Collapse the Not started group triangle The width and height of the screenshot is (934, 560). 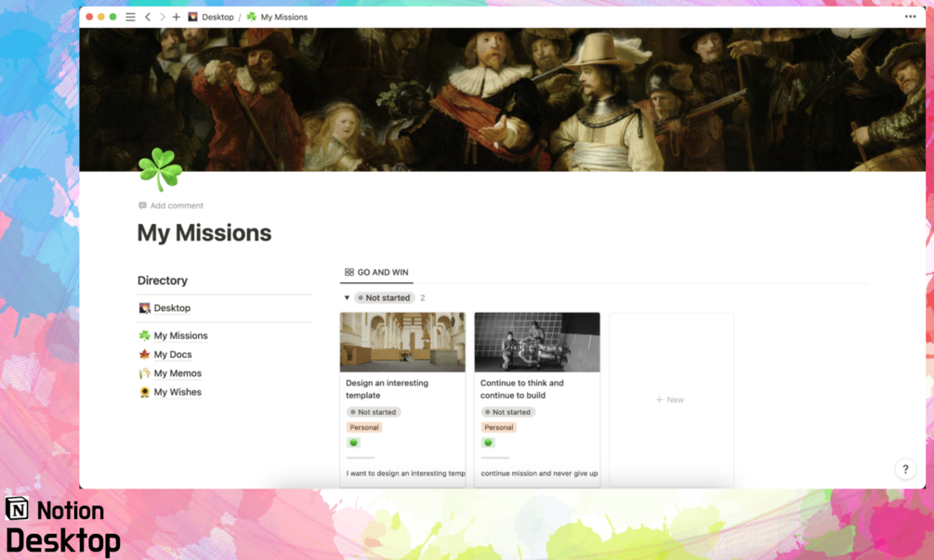tap(347, 297)
